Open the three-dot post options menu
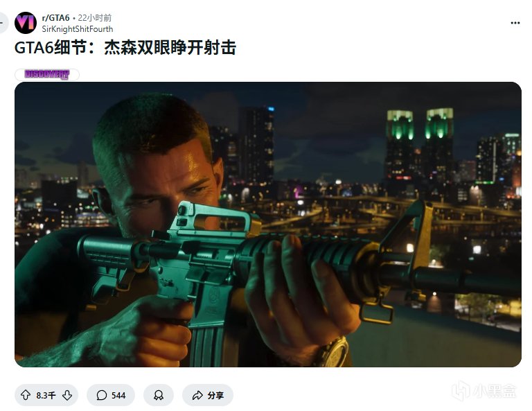Viewport: 532px width, 411px height. [x=515, y=23]
